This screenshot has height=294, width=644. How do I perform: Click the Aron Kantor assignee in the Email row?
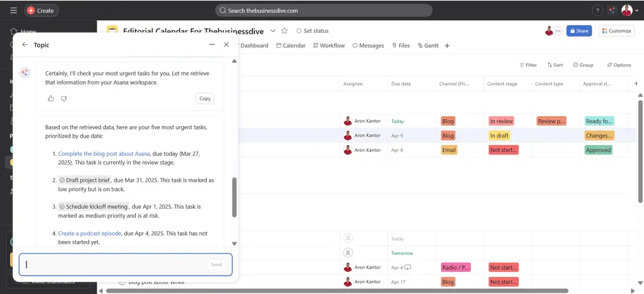[362, 150]
